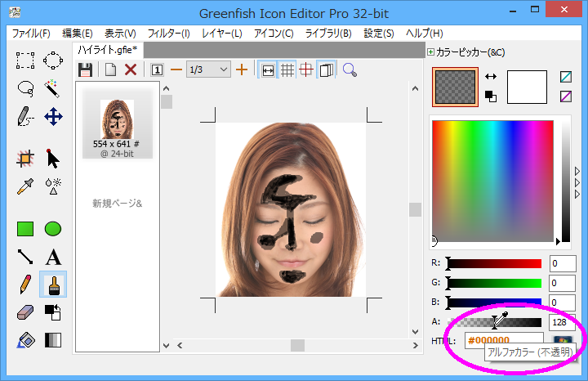Toggle the page list panel button
588x381 pixels.
[x=327, y=70]
